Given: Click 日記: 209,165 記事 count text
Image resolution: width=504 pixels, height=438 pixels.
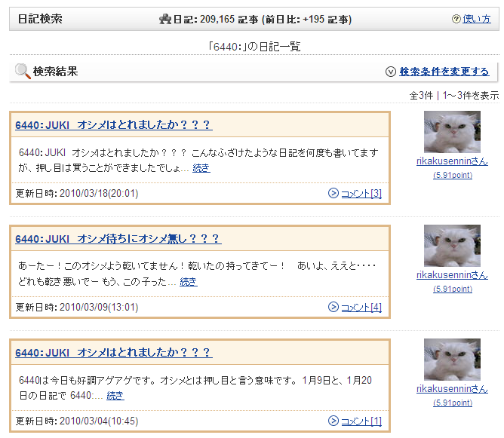Looking at the screenshot, I should click(216, 20).
